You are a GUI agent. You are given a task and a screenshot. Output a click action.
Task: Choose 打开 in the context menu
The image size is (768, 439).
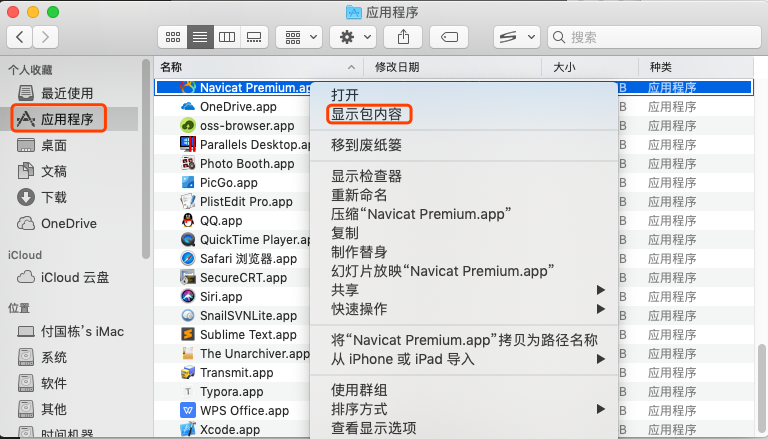(345, 95)
